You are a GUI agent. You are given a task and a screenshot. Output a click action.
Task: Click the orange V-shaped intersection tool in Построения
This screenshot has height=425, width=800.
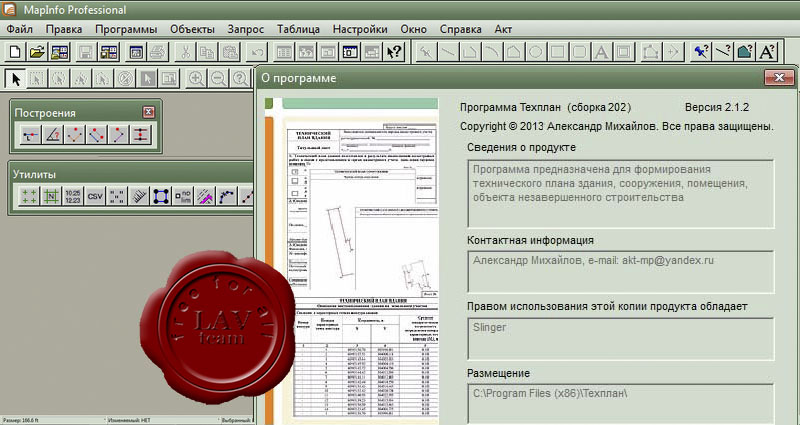pos(75,135)
